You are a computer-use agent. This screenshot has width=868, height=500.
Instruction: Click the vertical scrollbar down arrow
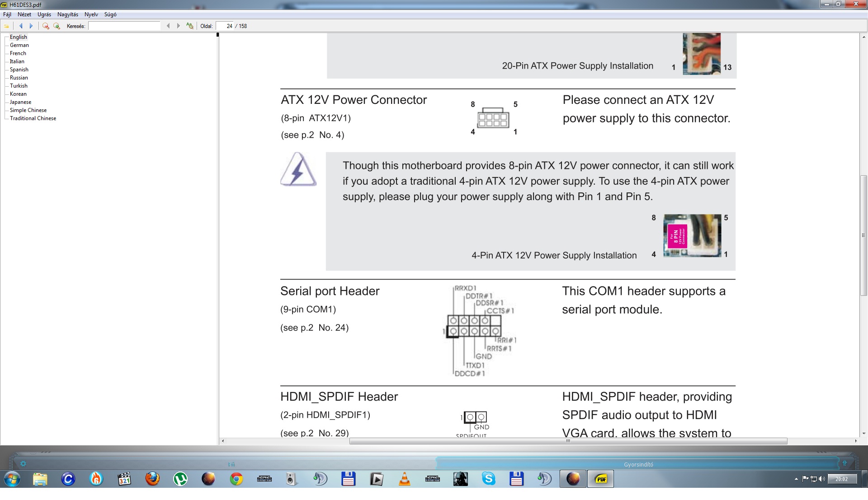(863, 434)
